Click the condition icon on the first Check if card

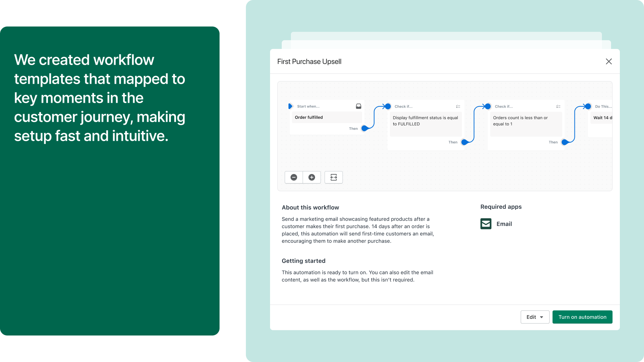[458, 106]
